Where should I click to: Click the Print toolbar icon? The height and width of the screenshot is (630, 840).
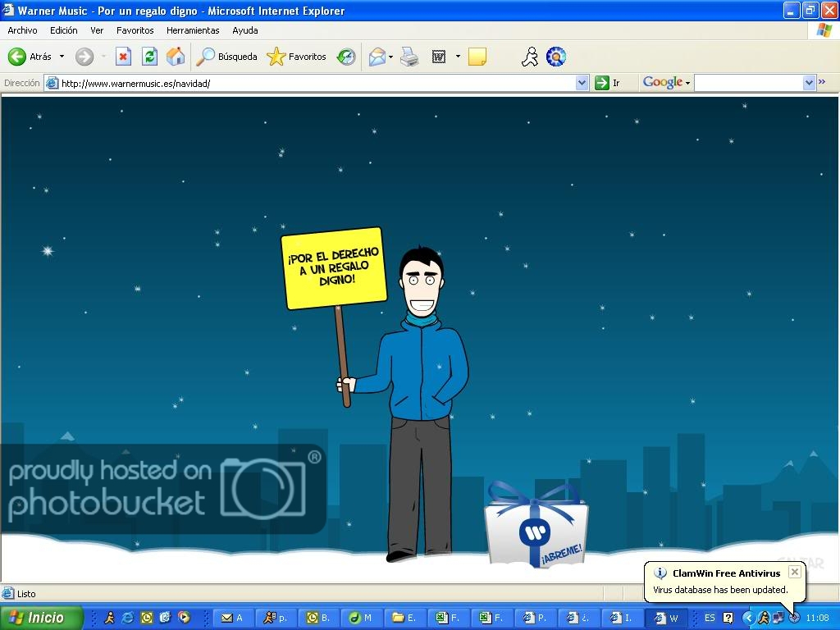(x=409, y=57)
